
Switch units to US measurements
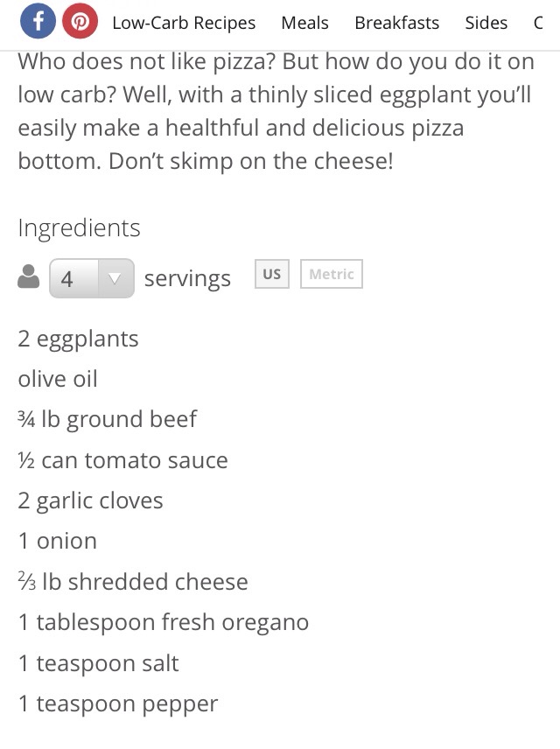coord(272,274)
